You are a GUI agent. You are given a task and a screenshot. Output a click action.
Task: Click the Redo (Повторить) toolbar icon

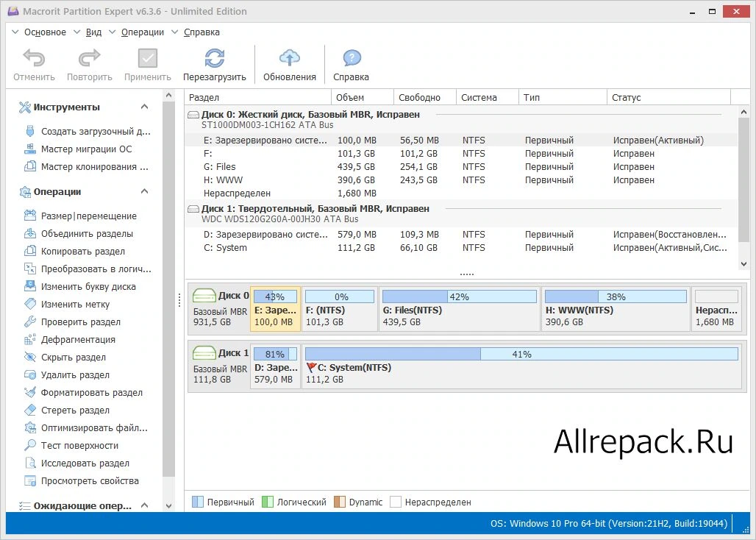89,58
